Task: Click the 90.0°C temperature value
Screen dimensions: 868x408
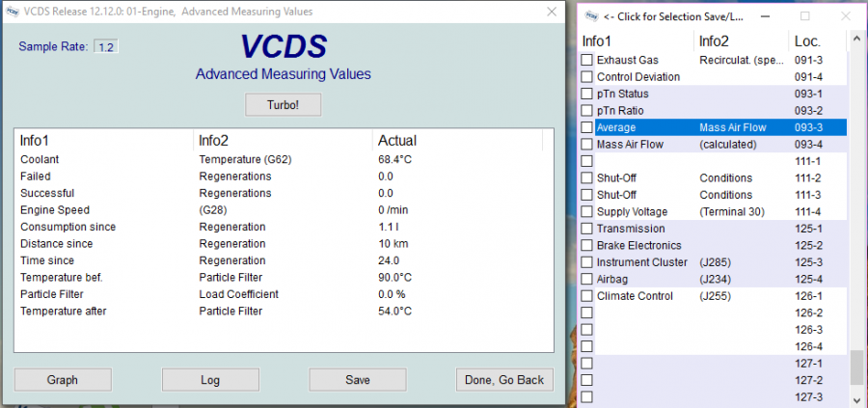Action: click(394, 278)
